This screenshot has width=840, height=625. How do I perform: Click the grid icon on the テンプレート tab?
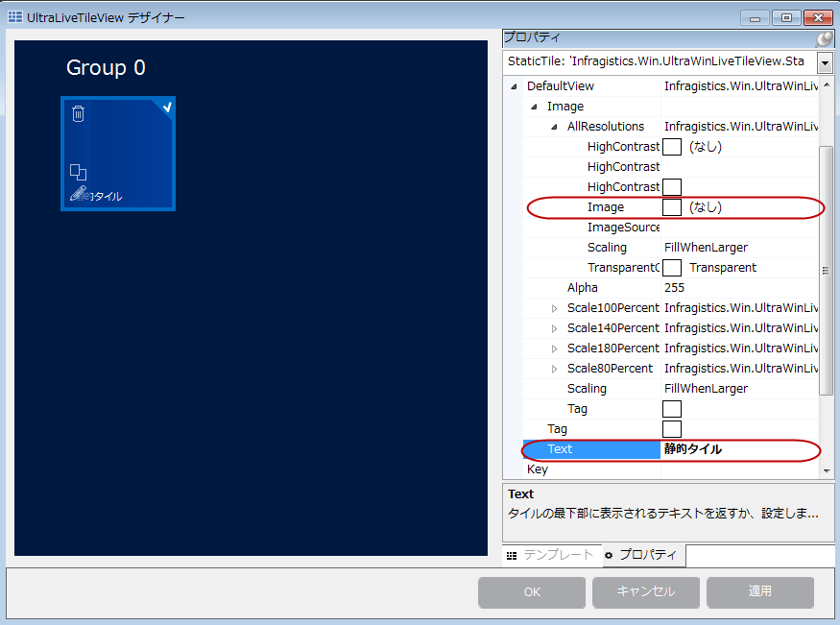(x=512, y=555)
